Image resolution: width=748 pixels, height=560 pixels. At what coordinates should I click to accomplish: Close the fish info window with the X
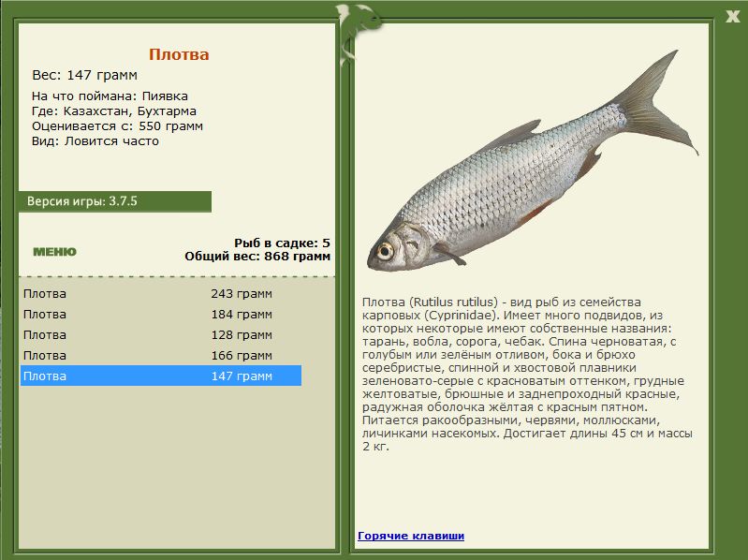(x=732, y=14)
